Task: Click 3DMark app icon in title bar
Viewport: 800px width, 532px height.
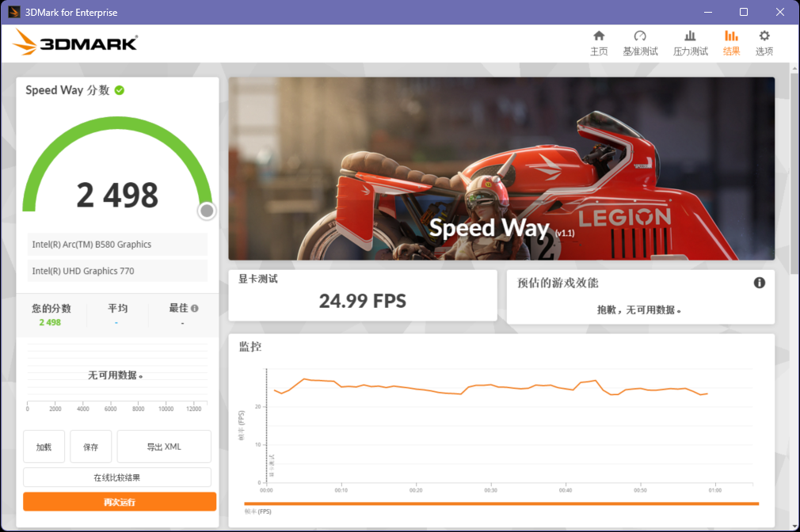Action: tap(13, 12)
